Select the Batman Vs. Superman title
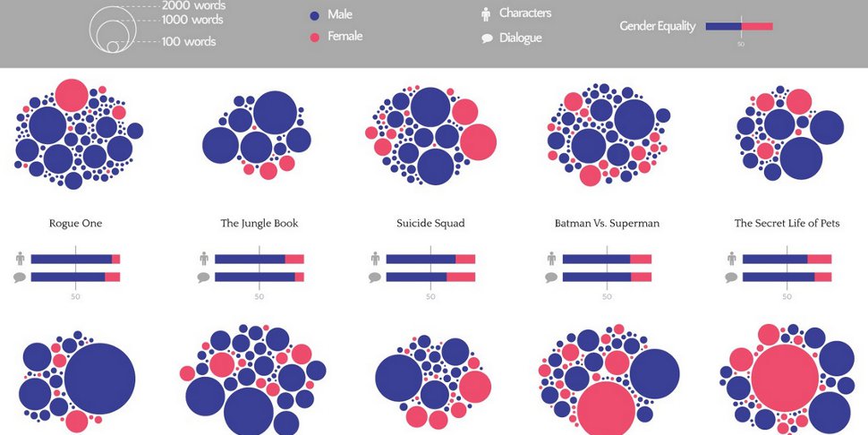 click(608, 224)
